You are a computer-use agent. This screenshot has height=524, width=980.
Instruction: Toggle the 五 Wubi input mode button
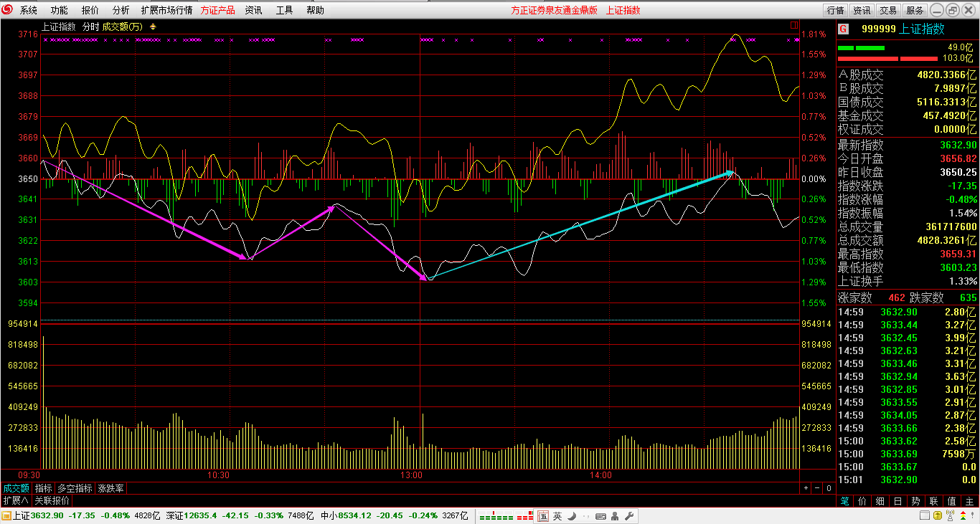(x=544, y=516)
